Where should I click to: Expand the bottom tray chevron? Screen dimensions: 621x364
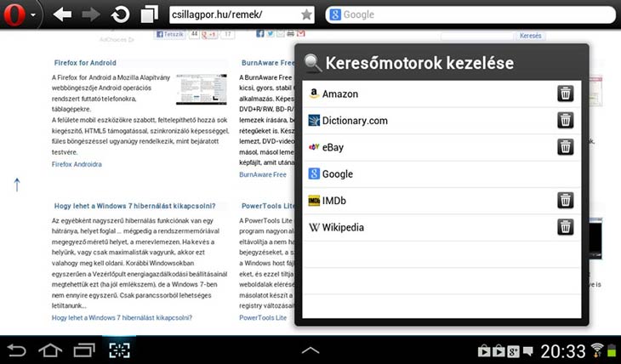pos(310,350)
